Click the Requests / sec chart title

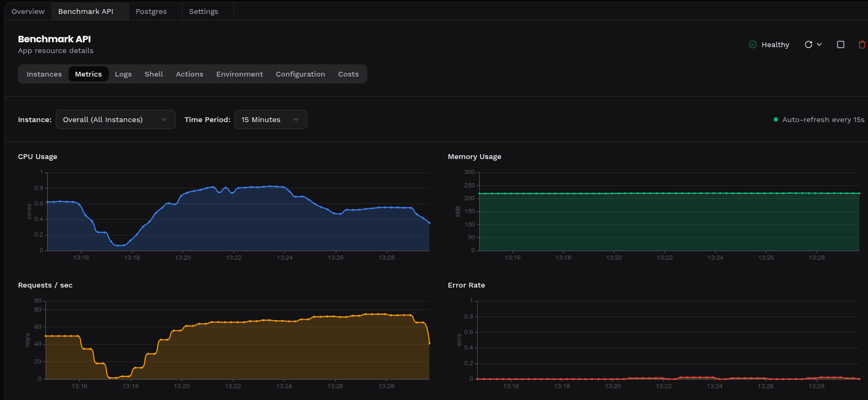pos(45,285)
